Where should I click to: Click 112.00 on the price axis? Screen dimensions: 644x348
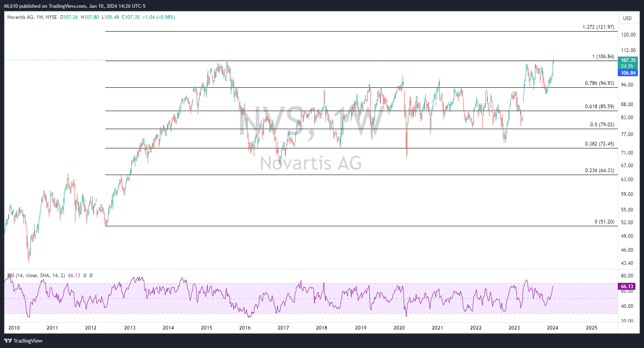pos(628,50)
